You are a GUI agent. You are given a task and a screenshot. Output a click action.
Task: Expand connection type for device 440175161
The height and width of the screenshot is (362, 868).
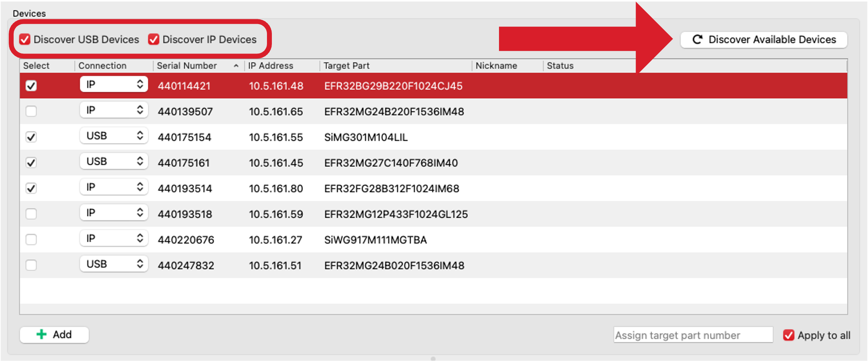[114, 162]
